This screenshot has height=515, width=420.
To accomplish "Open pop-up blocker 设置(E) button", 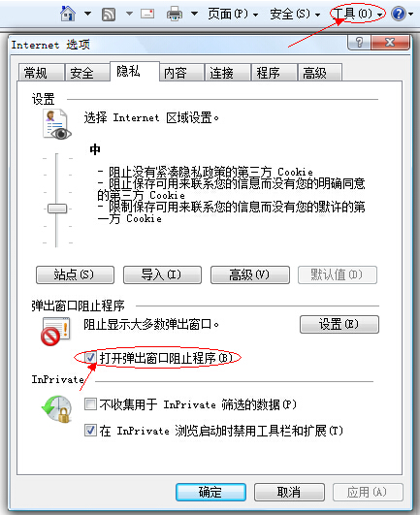I will pyautogui.click(x=339, y=325).
